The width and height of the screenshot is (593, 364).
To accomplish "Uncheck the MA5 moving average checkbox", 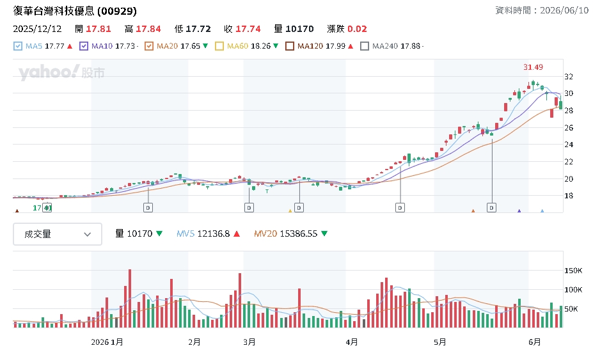I will coord(18,46).
